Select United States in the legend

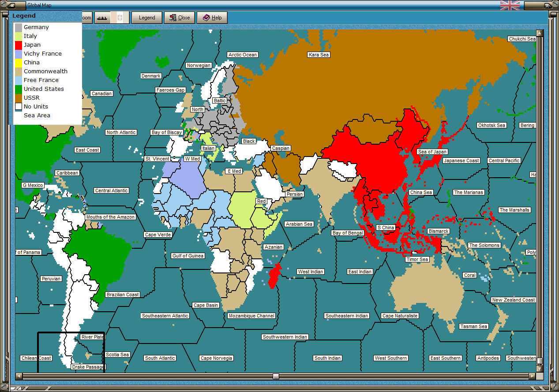[44, 89]
